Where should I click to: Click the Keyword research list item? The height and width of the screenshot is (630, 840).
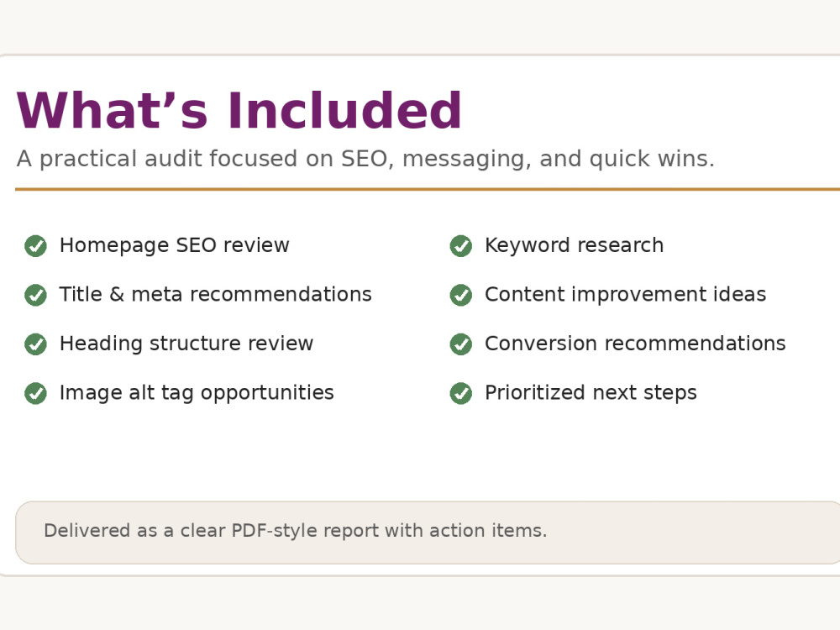pyautogui.click(x=575, y=245)
